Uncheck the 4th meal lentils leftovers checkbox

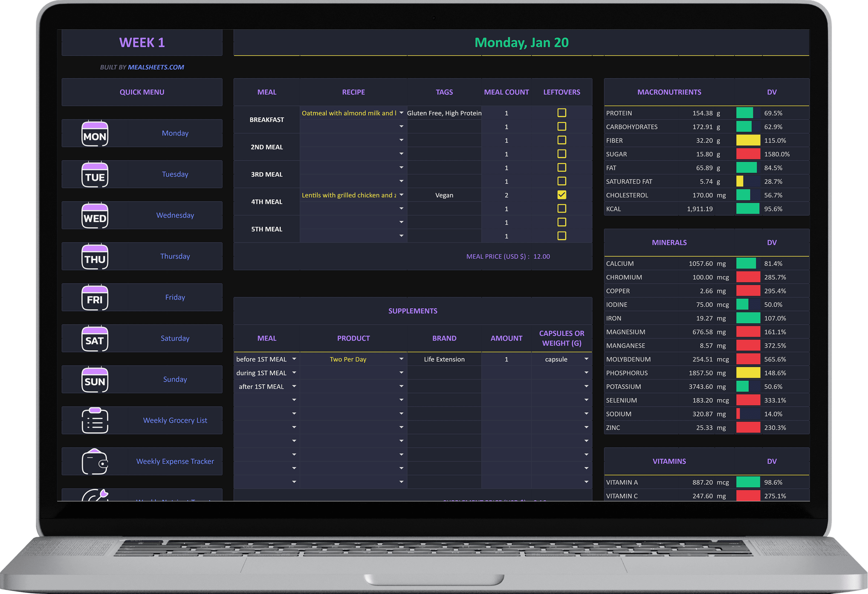[561, 195]
